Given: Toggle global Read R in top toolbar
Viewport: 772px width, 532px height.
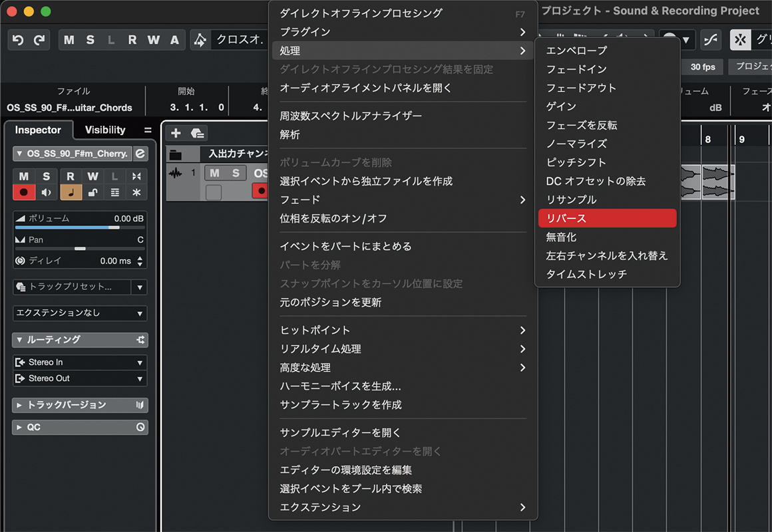Looking at the screenshot, I should [x=132, y=40].
